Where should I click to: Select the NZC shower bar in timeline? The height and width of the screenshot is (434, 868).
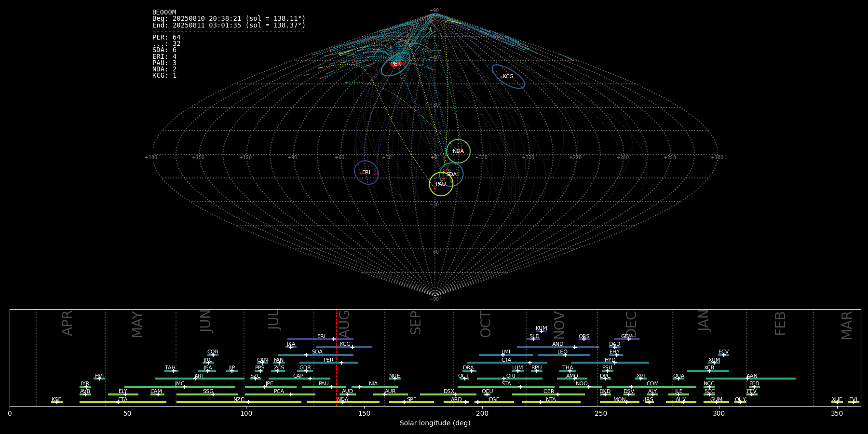(x=239, y=402)
